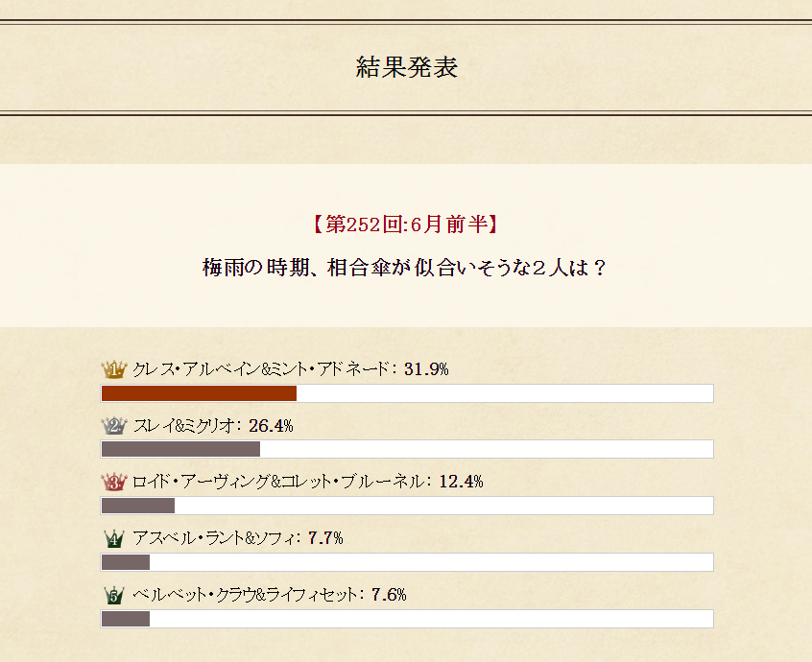Click the 梅雨の時期 poll question text
812x662 pixels.
(404, 268)
